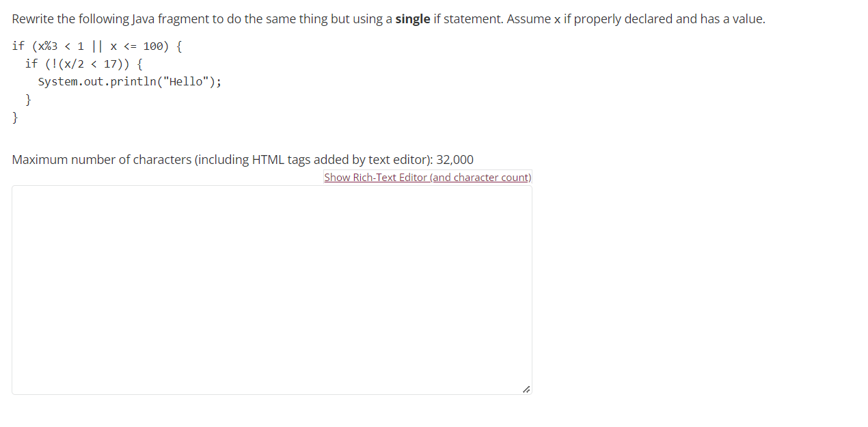The image size is (868, 427).
Task: Click the bottom edge of the answer box
Action: click(272, 393)
